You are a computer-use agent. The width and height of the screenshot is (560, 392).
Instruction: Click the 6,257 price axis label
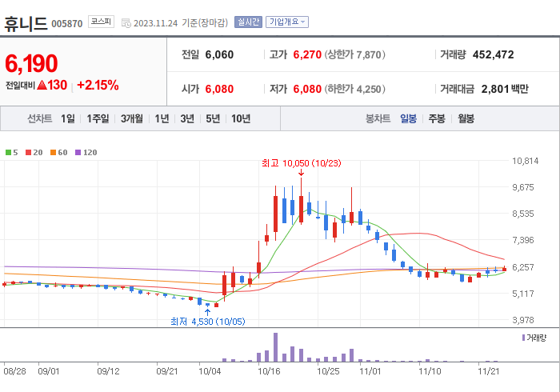(523, 267)
